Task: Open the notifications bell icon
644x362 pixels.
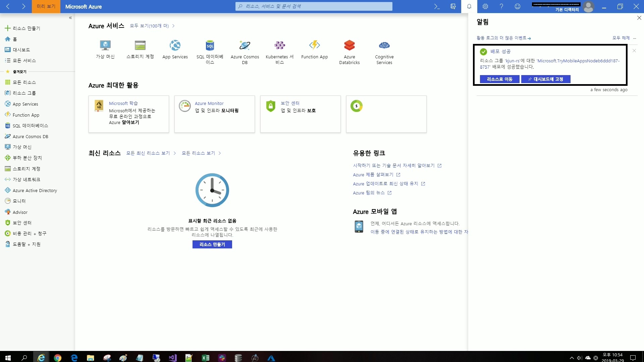Action: pyautogui.click(x=469, y=6)
